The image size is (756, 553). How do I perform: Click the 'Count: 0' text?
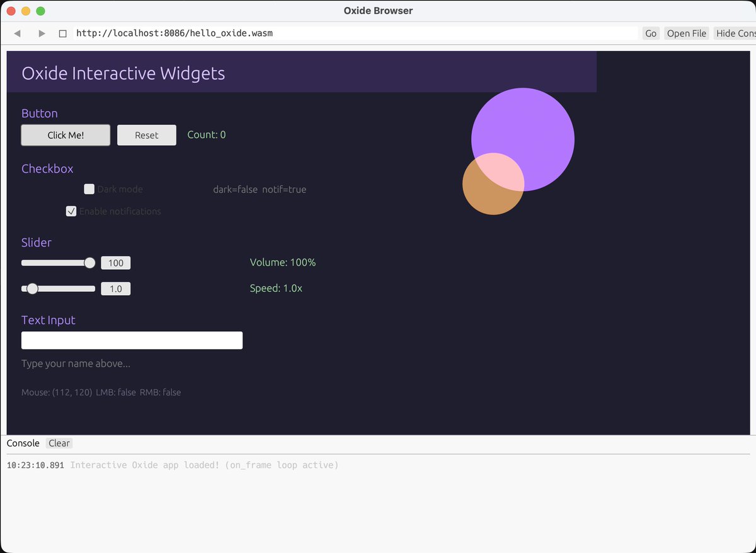point(207,135)
